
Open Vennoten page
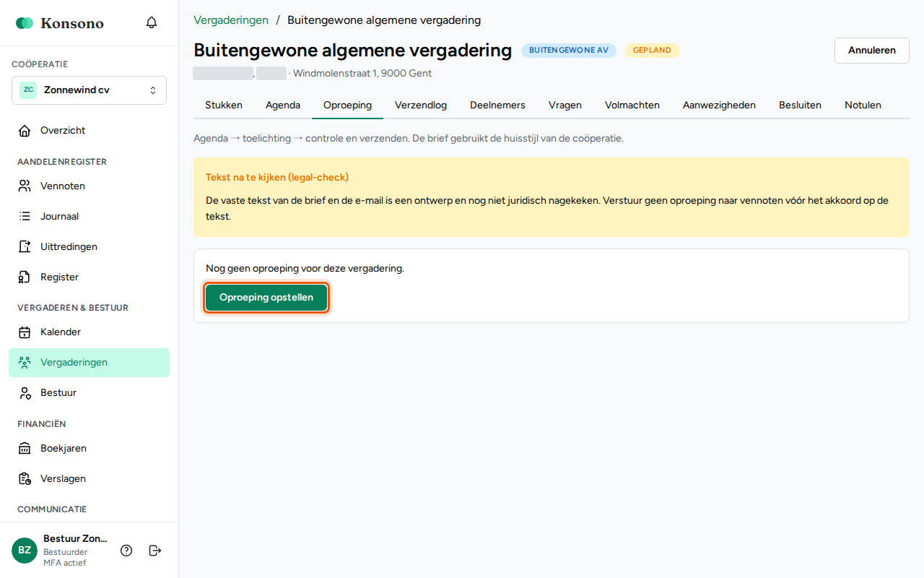89,186
